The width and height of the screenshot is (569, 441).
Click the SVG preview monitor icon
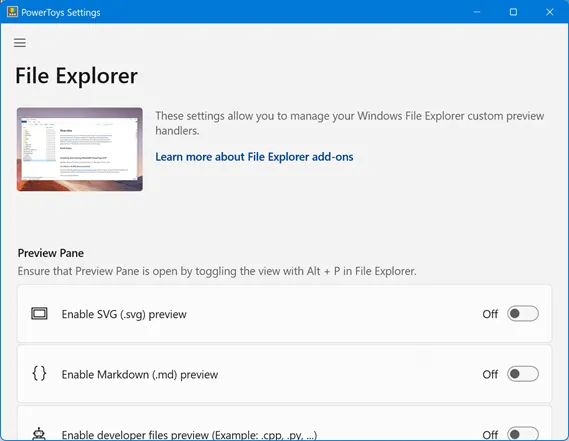[x=39, y=314]
